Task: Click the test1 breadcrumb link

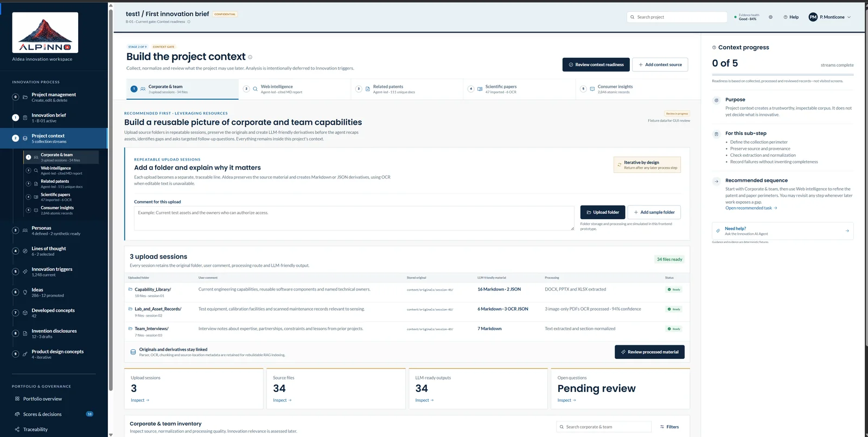Action: click(x=132, y=14)
